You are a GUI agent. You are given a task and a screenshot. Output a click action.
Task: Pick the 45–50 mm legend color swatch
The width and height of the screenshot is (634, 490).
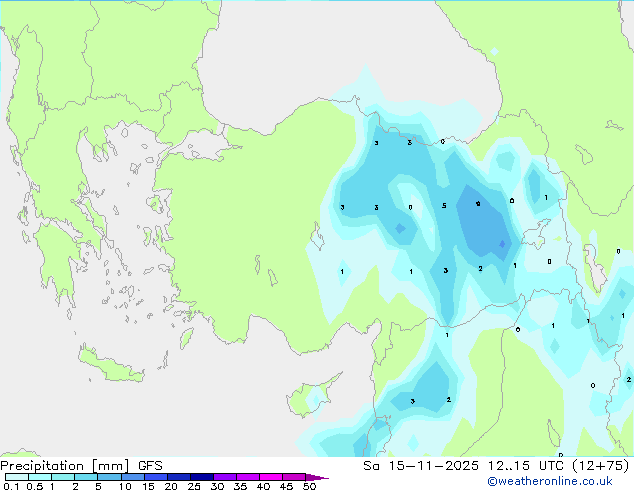(294, 477)
